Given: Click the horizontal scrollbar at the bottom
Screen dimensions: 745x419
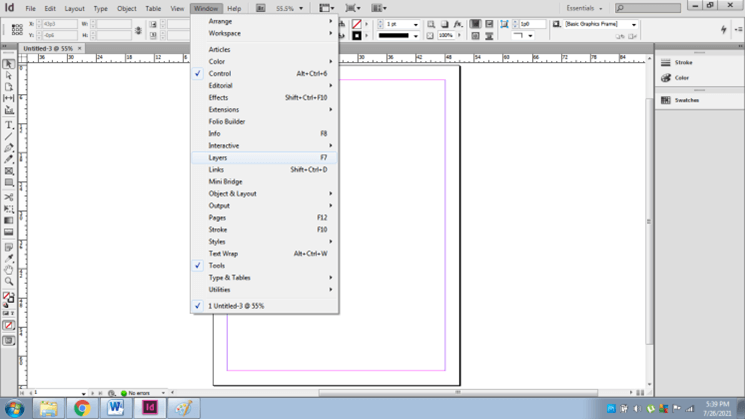Looking at the screenshot, I should (458, 393).
